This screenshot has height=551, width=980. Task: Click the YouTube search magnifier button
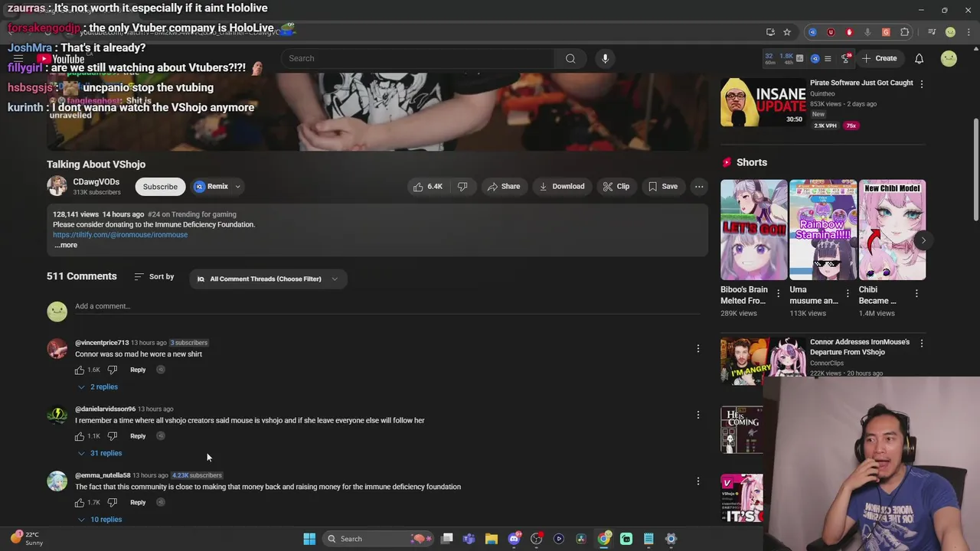tap(570, 58)
